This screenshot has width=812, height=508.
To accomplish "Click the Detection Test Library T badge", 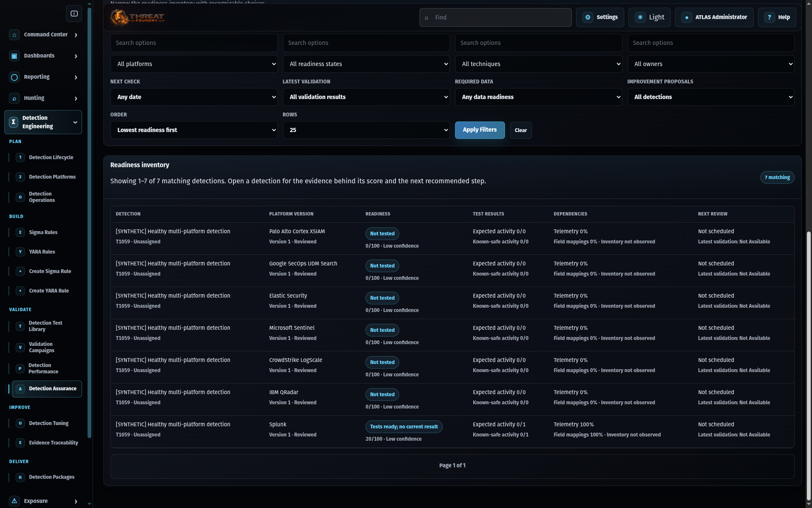I will (20, 326).
